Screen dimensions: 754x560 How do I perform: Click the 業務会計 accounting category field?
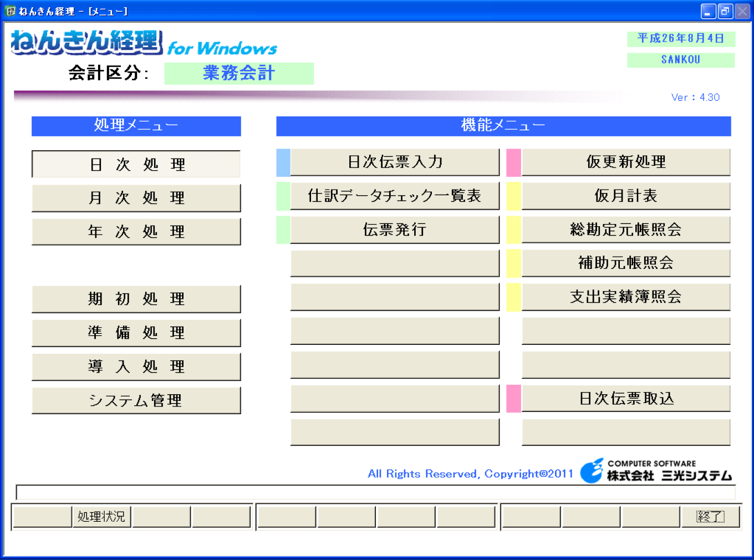[239, 73]
